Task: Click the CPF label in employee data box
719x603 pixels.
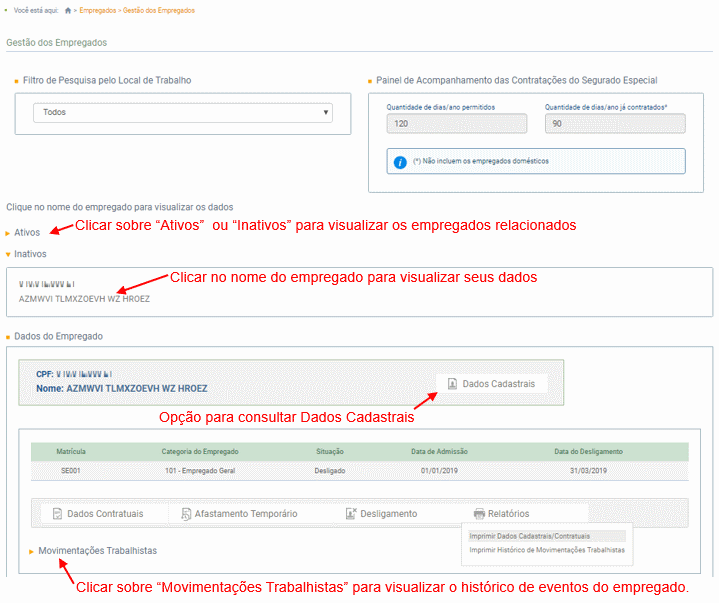Action: pyautogui.click(x=44, y=375)
